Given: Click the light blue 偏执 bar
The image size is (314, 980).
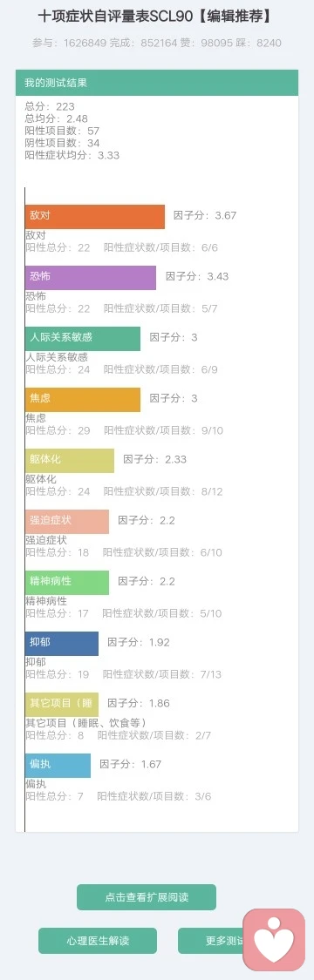Looking at the screenshot, I should click(x=58, y=764).
